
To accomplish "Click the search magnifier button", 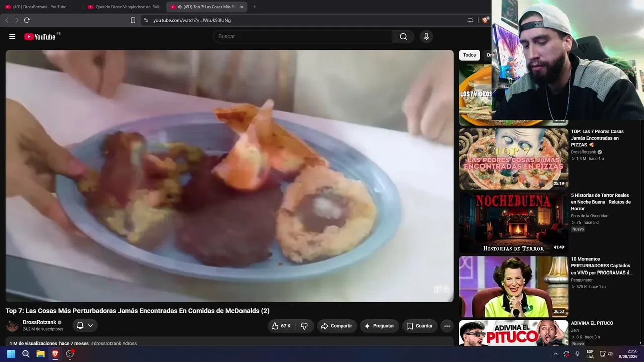I will tap(404, 37).
